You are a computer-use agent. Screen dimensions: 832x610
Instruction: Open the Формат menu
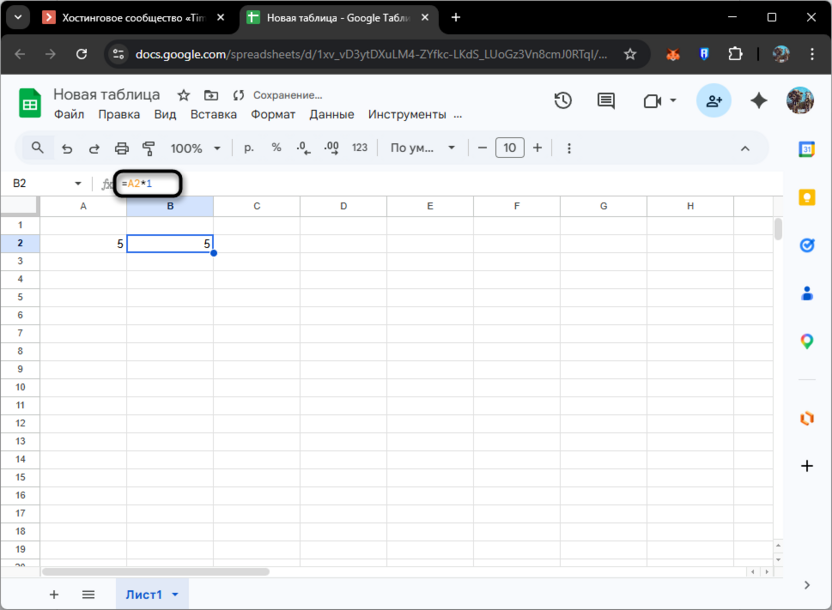tap(273, 115)
